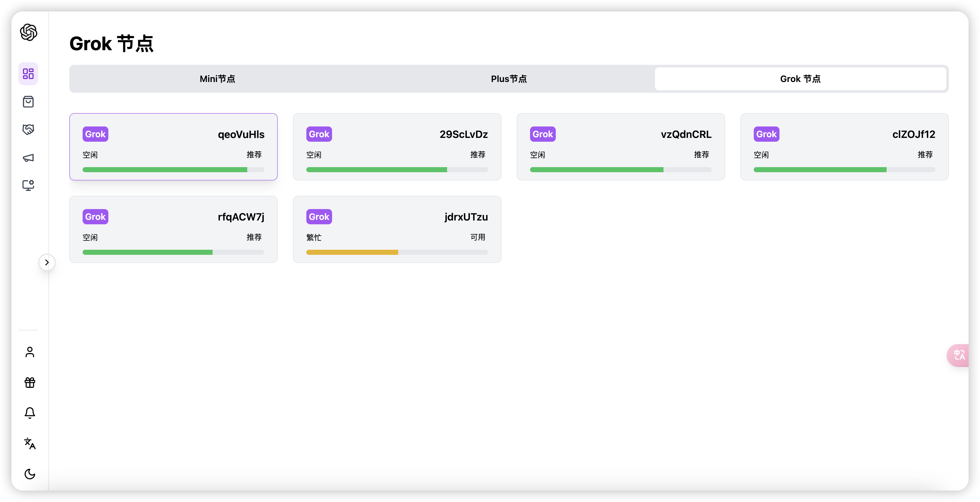Open the shopping bag store icon
Image resolution: width=980 pixels, height=502 pixels.
click(29, 102)
